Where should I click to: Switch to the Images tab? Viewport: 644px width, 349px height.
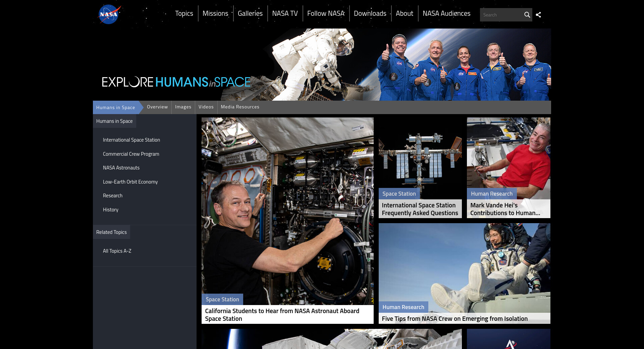click(183, 107)
